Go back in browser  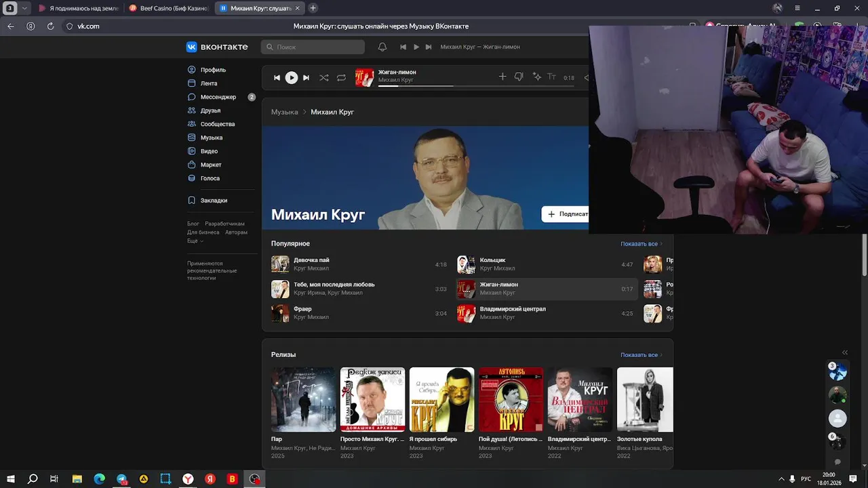pyautogui.click(x=11, y=26)
